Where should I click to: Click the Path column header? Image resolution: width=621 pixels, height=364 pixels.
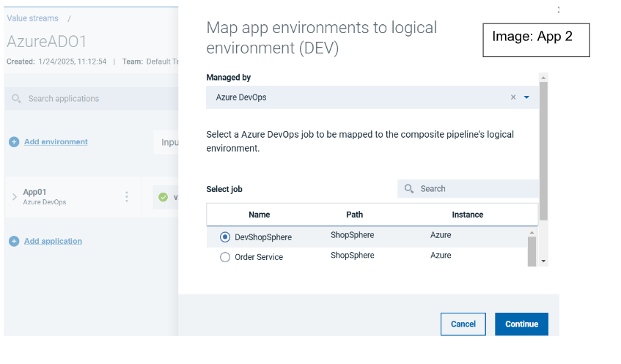(x=354, y=215)
